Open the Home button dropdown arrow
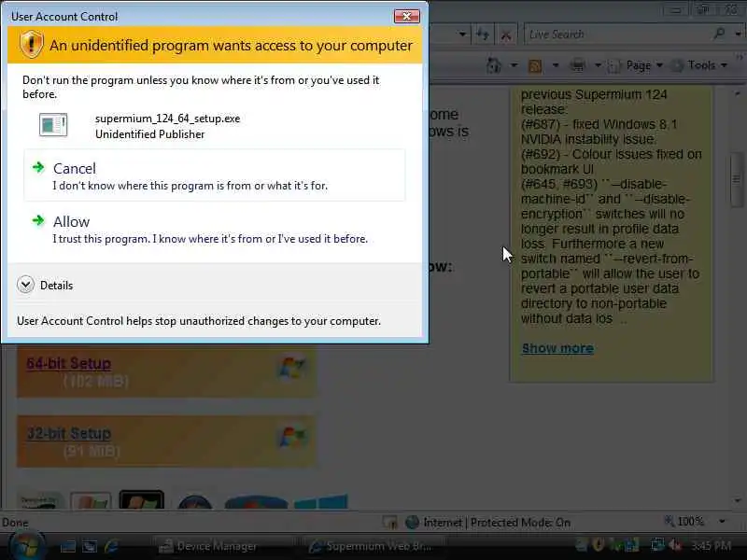 click(x=514, y=65)
